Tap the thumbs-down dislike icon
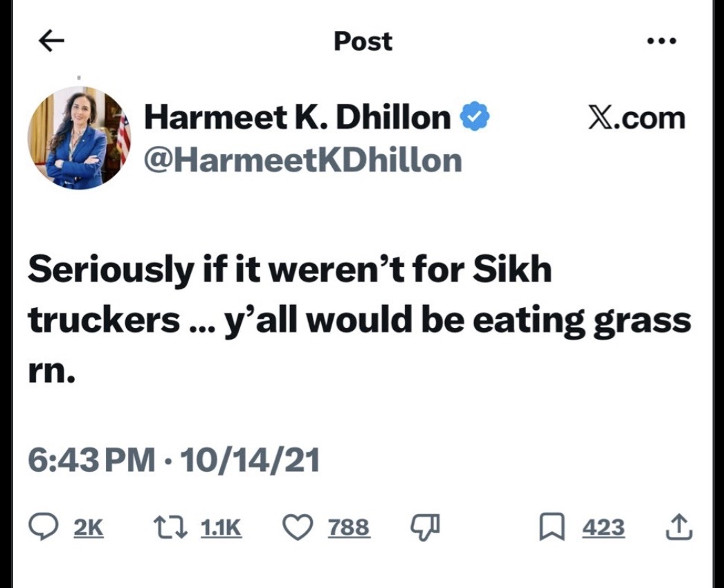Screen dimensions: 724x588 point(425,529)
